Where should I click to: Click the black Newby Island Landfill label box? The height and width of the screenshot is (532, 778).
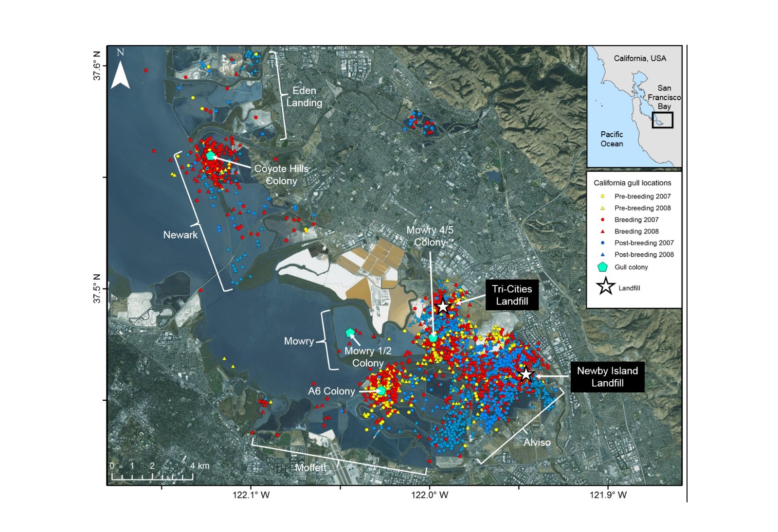[x=607, y=377]
